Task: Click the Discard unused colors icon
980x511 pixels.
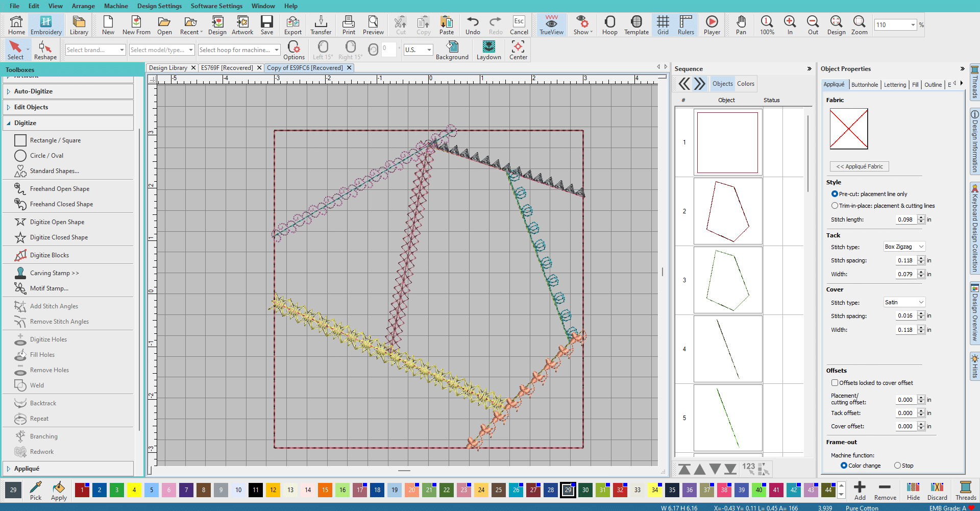Action: (x=937, y=491)
